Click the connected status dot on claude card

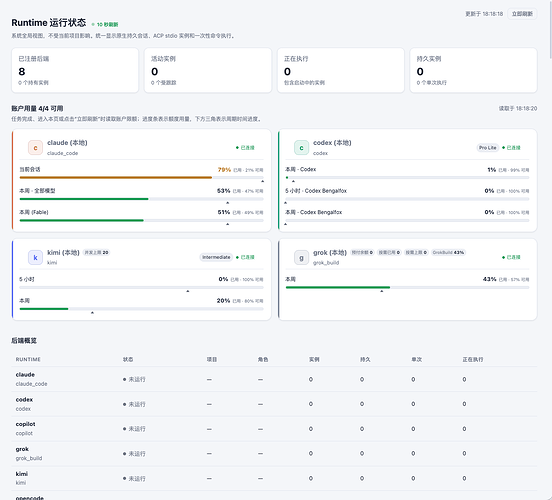(x=237, y=148)
